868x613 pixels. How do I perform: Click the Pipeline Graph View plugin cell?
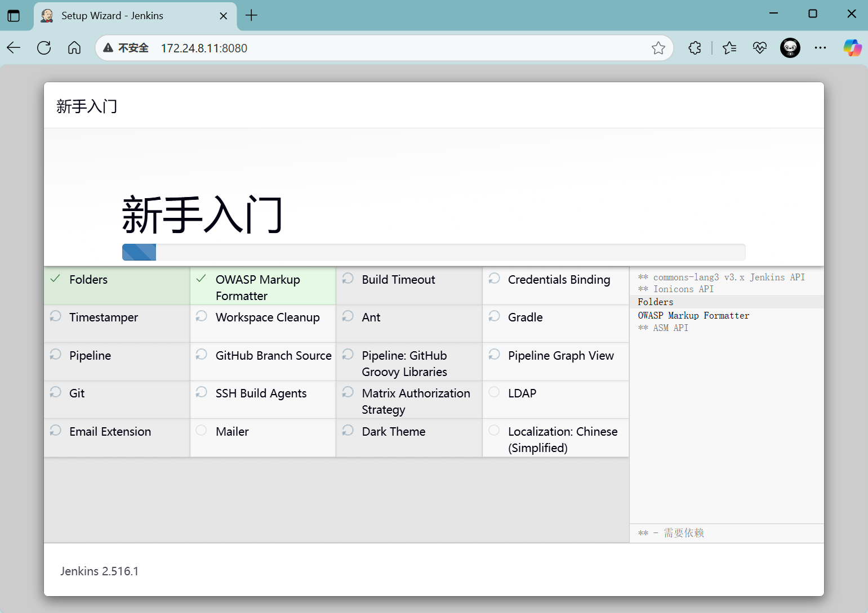pos(555,361)
